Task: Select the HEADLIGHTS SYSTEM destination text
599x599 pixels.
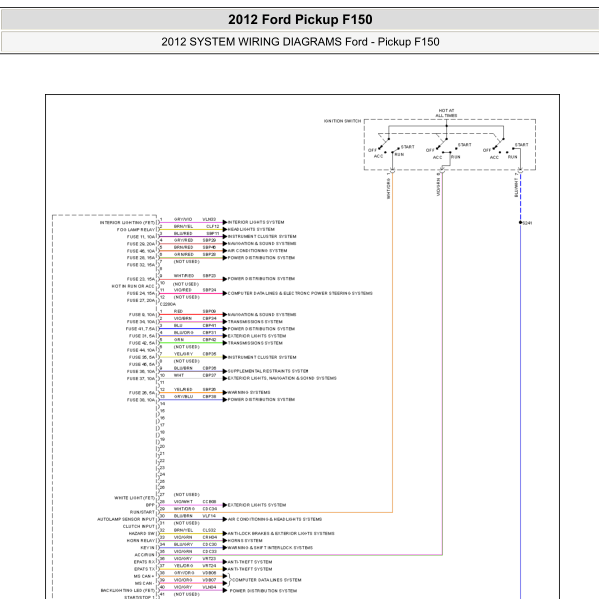Action: (x=251, y=230)
